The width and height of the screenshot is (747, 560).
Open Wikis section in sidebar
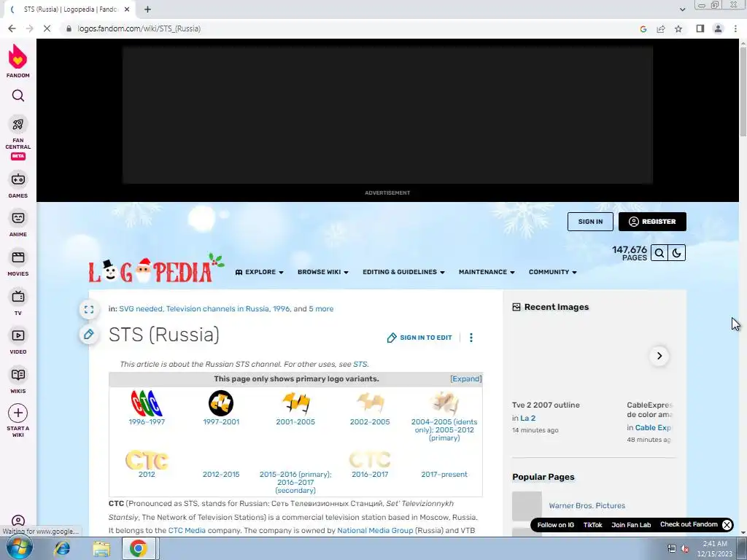pyautogui.click(x=18, y=381)
